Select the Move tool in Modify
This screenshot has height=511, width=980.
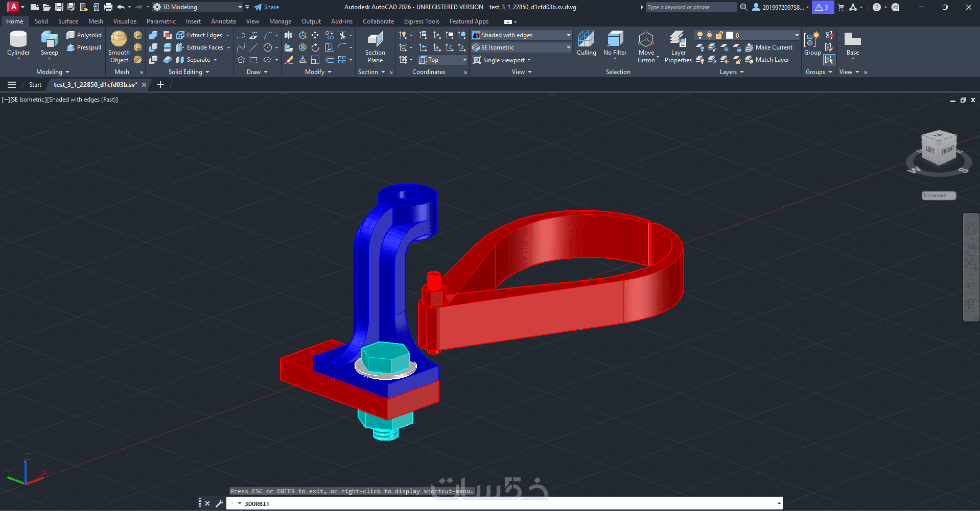[315, 35]
